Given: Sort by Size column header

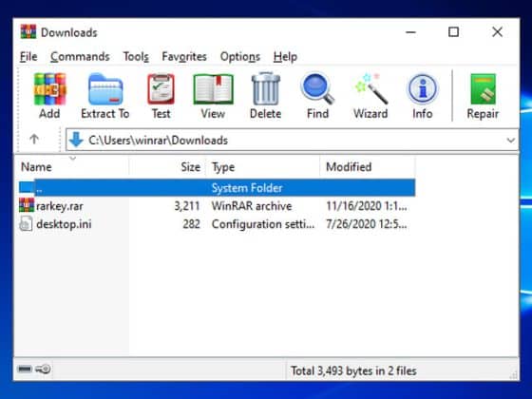Looking at the screenshot, I should [167, 166].
